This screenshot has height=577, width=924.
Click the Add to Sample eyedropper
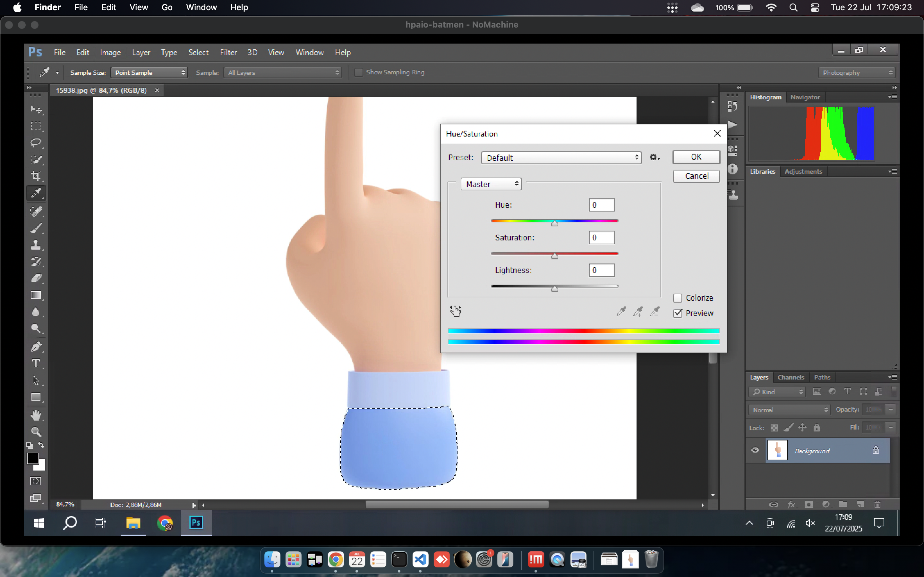(x=637, y=312)
